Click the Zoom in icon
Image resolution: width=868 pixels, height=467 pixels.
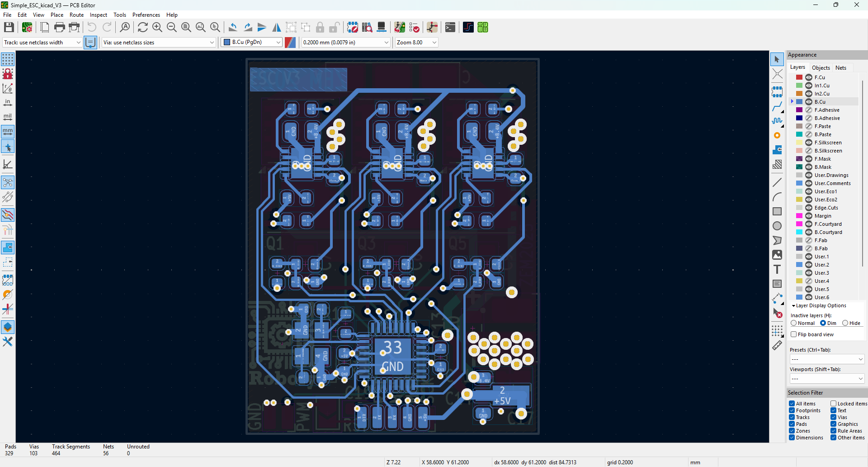(157, 28)
